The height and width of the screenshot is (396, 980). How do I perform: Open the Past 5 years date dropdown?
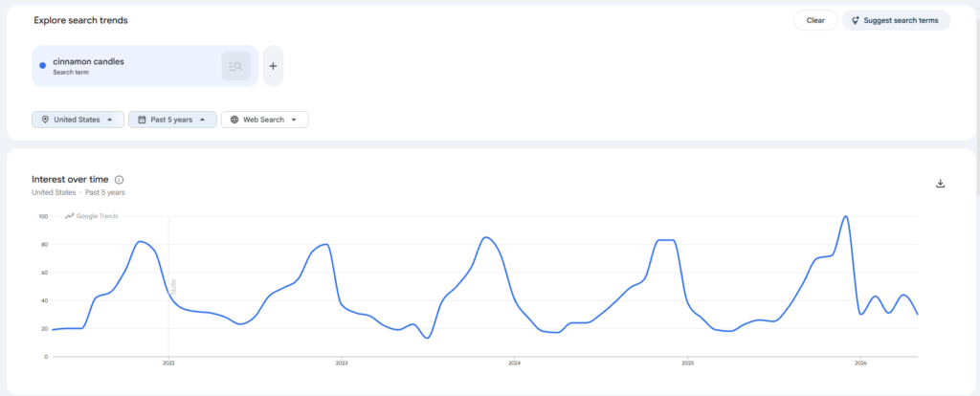172,120
